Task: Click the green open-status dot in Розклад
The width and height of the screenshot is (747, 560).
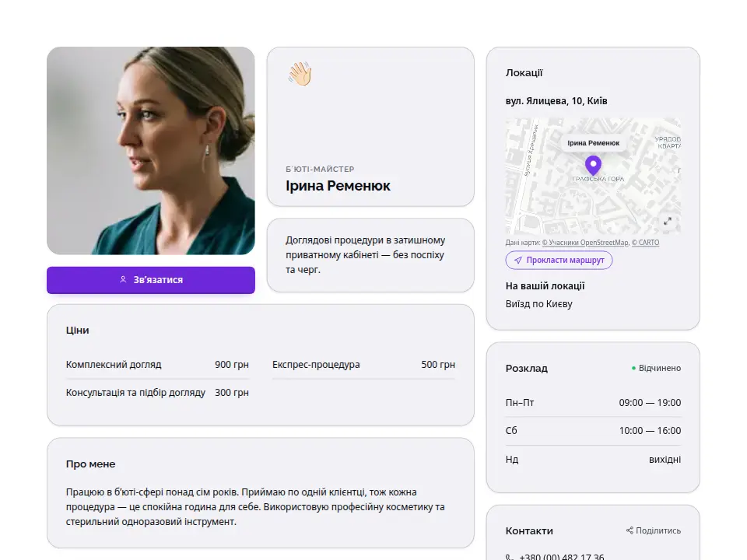Action: click(x=633, y=368)
